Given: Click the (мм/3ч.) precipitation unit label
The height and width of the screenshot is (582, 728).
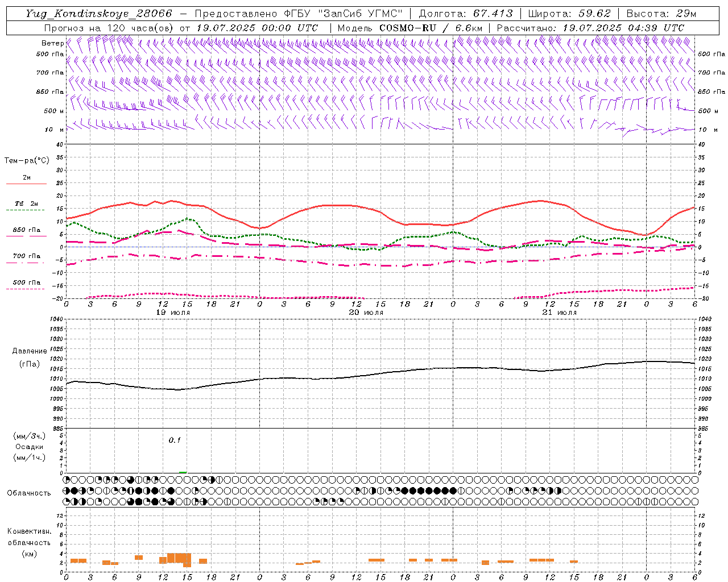Looking at the screenshot, I should coord(30,436).
